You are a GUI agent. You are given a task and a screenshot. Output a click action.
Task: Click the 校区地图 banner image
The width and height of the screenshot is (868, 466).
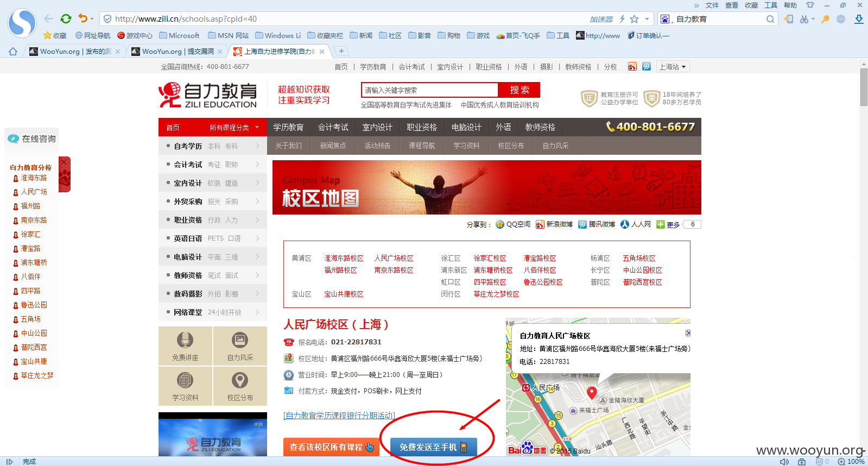point(486,187)
